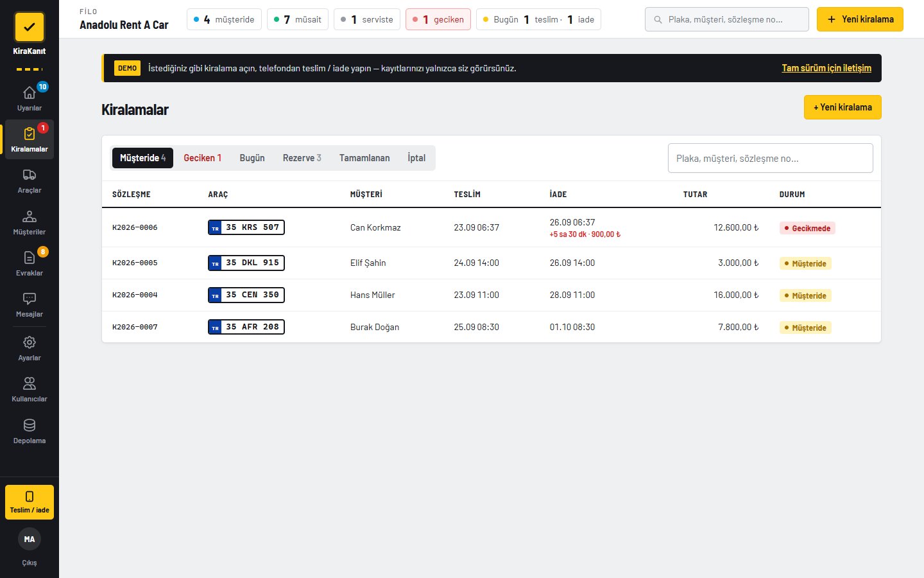
Task: Switch to the Geciken tab
Action: click(203, 158)
